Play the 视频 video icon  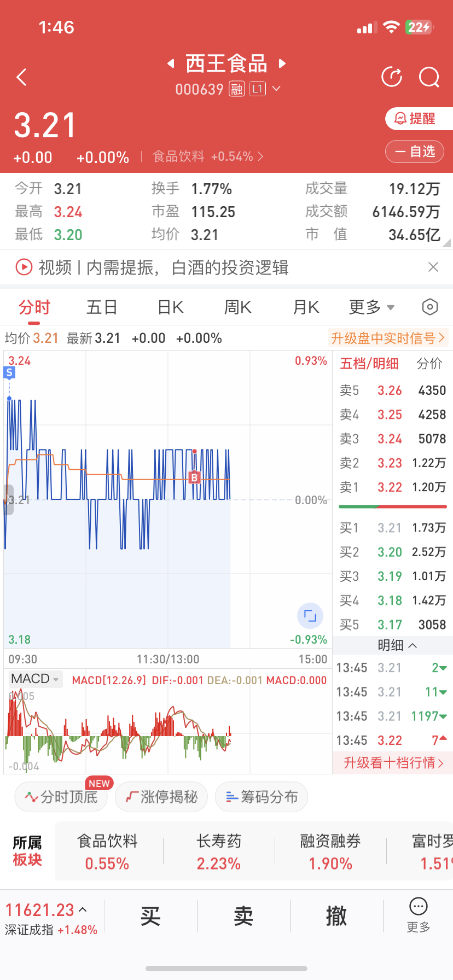24,267
